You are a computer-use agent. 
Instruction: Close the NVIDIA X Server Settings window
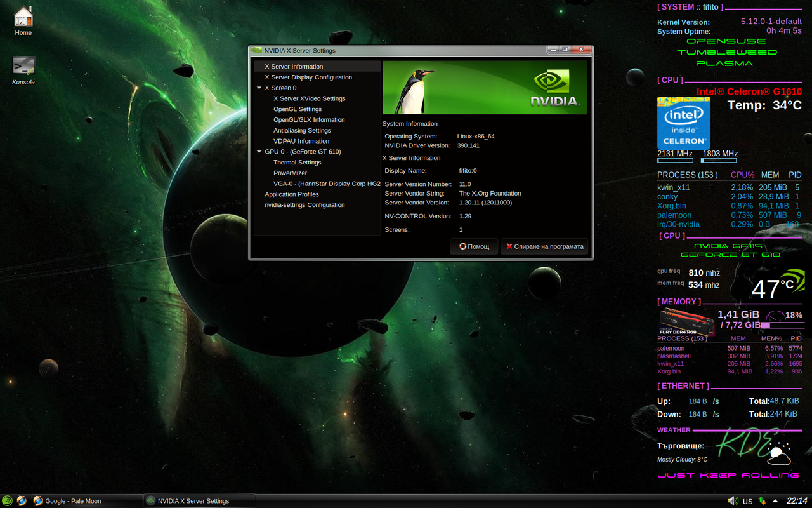point(581,50)
